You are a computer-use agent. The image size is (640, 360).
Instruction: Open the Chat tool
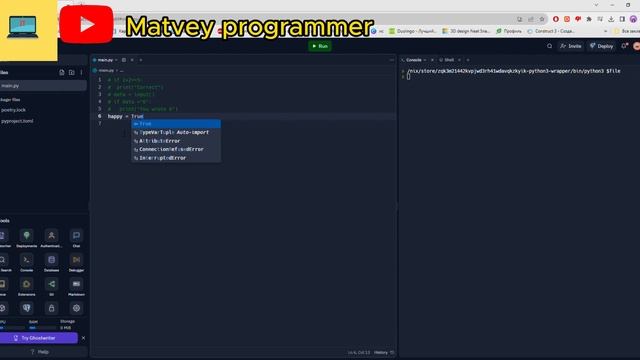coord(76,238)
